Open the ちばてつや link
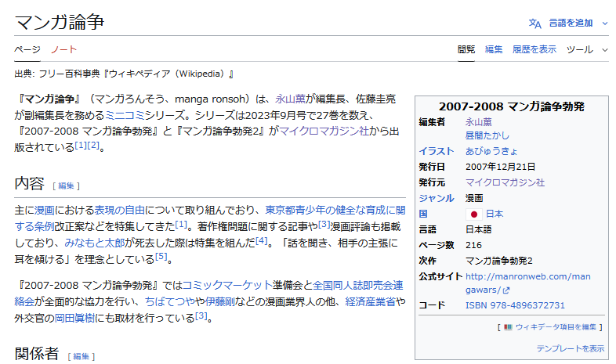Image resolution: width=616 pixels, height=364 pixels. coord(170,301)
